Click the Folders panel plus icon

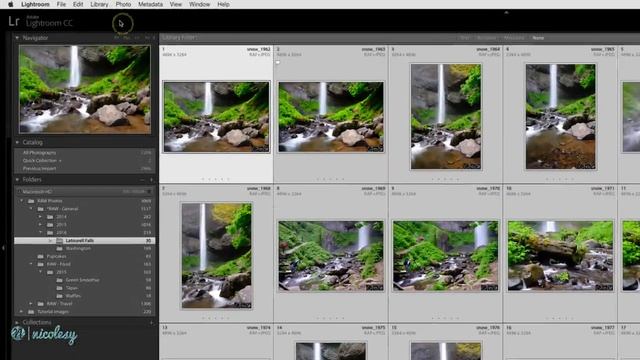point(151,180)
